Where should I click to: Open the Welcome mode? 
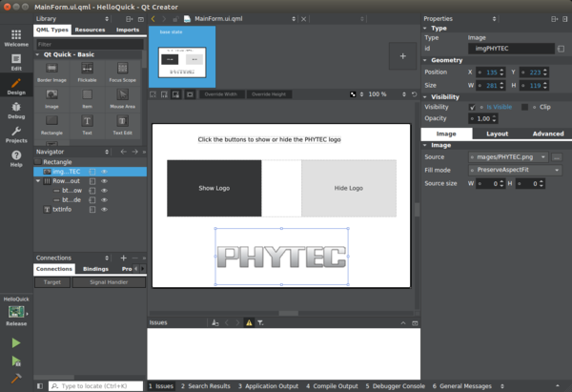click(x=16, y=38)
